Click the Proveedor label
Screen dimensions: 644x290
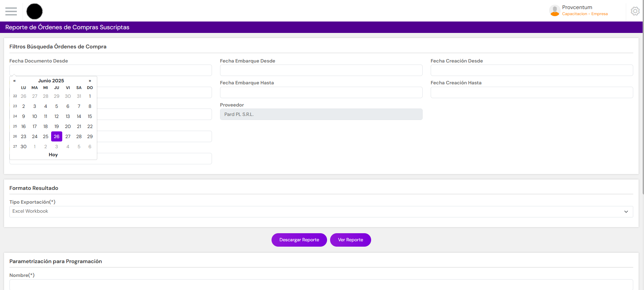coord(232,105)
